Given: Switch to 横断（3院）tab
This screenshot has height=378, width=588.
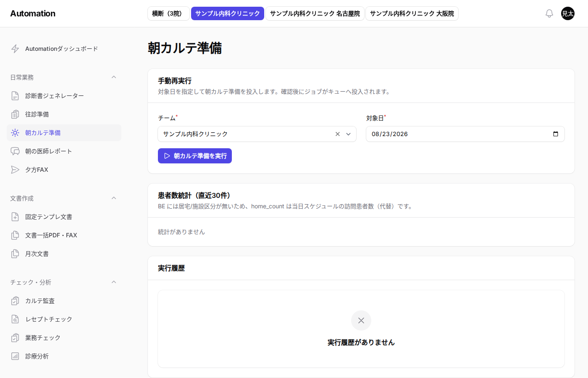Looking at the screenshot, I should (x=168, y=13).
